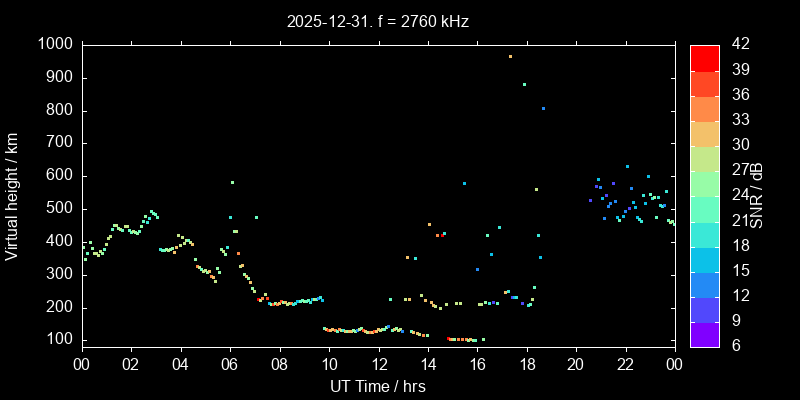Select the 06 hour tick on time axis

(x=230, y=366)
